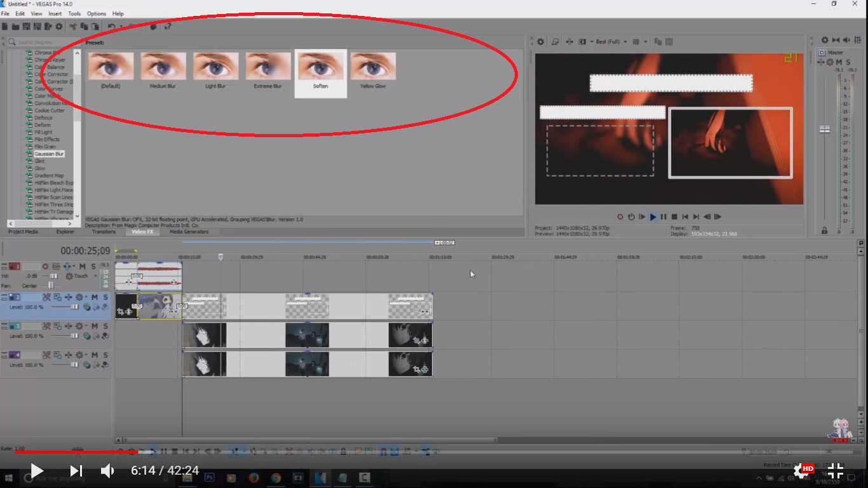
Task: Toggle split screen view in preview
Action: (x=582, y=42)
